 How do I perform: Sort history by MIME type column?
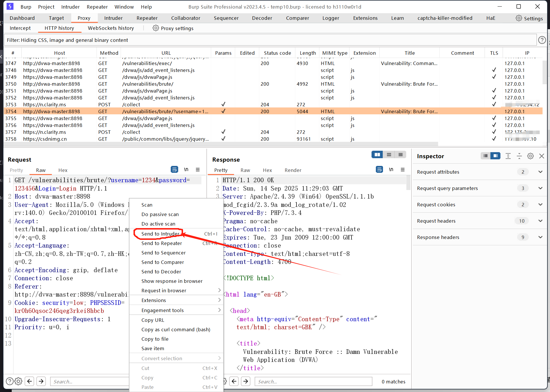[x=335, y=53]
